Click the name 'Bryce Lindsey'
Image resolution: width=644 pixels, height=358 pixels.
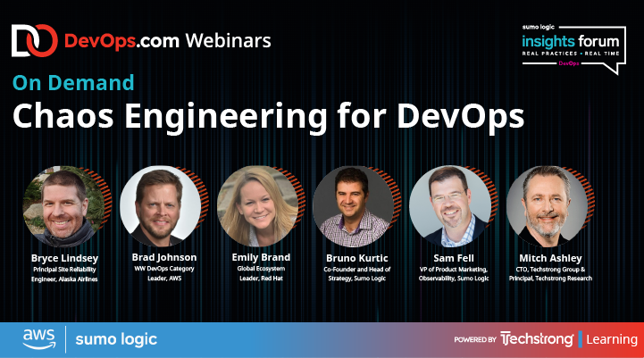(65, 258)
